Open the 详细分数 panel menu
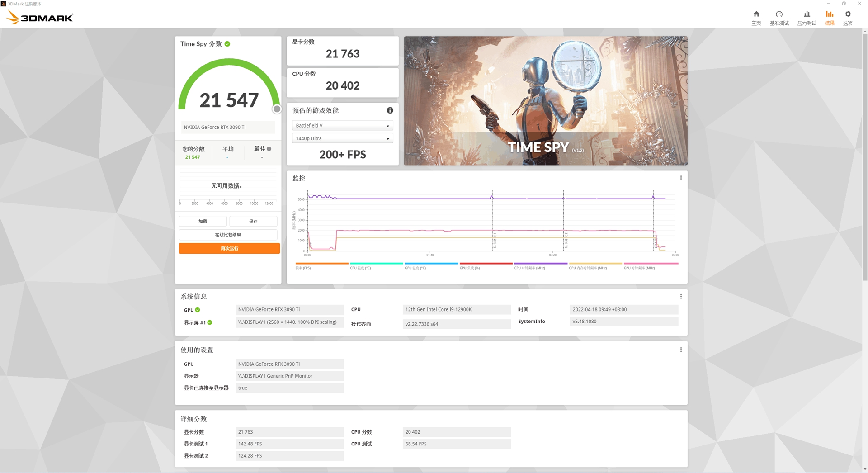This screenshot has height=473, width=868. (681, 419)
